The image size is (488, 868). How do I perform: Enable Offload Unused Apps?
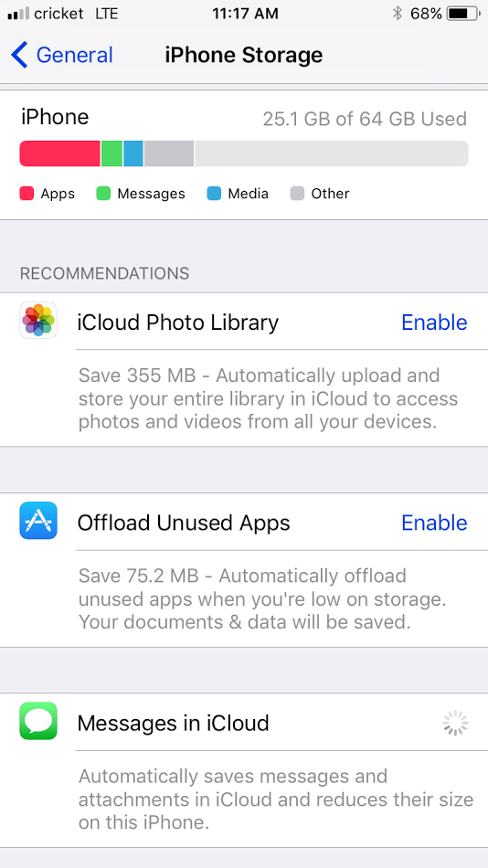pos(434,523)
